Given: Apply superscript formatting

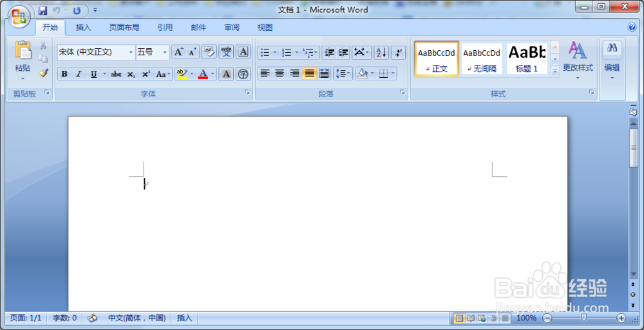Looking at the screenshot, I should (146, 74).
